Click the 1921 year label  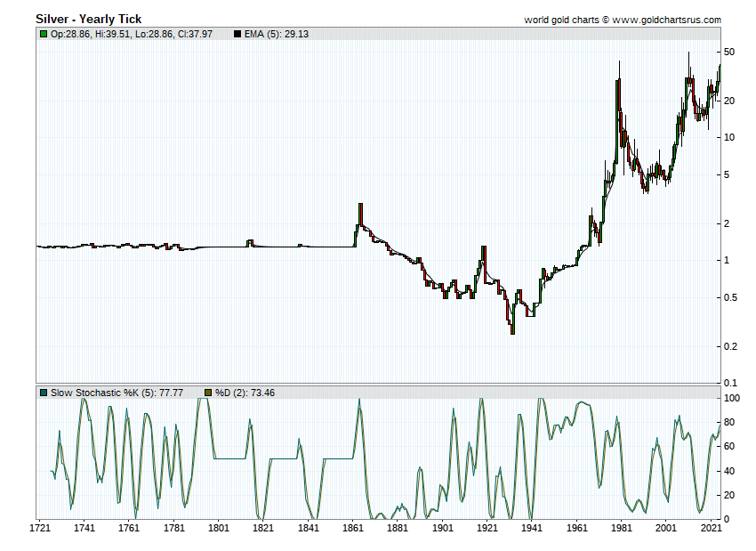pyautogui.click(x=487, y=528)
